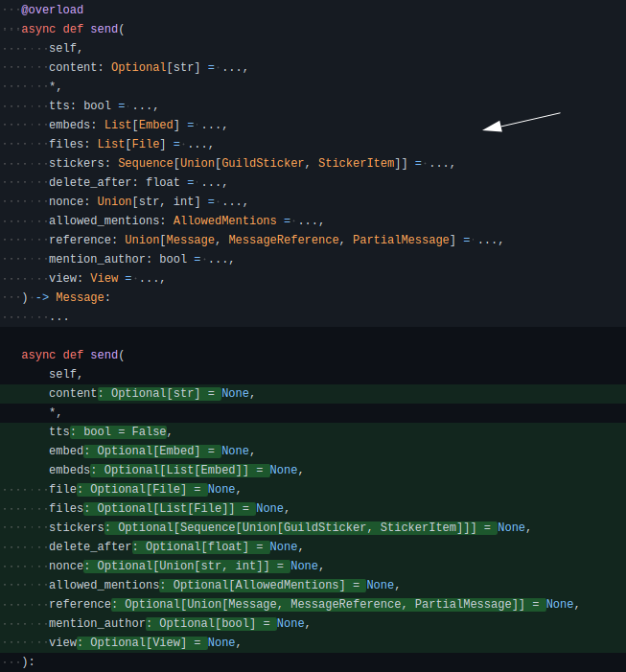Click 'mention_author: bool = ...,' line
The image size is (626, 672).
click(141, 259)
